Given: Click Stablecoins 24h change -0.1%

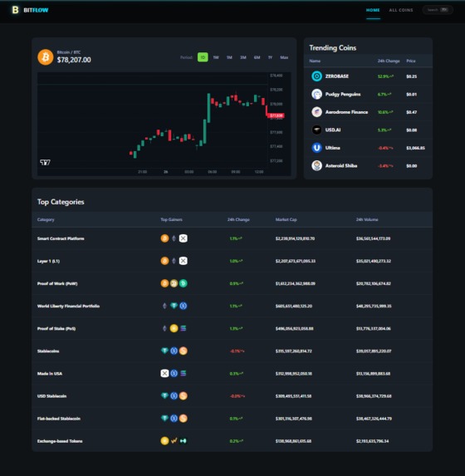Looking at the screenshot, I should click(x=237, y=351).
